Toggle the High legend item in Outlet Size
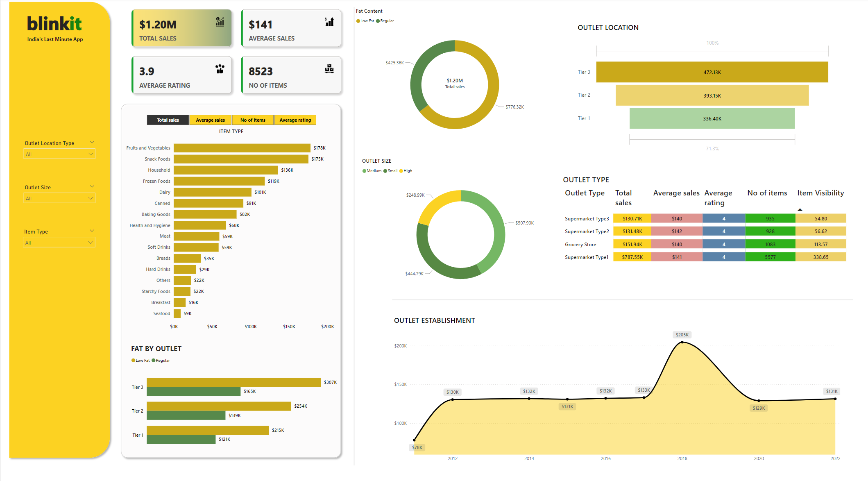868x481 pixels. (406, 171)
